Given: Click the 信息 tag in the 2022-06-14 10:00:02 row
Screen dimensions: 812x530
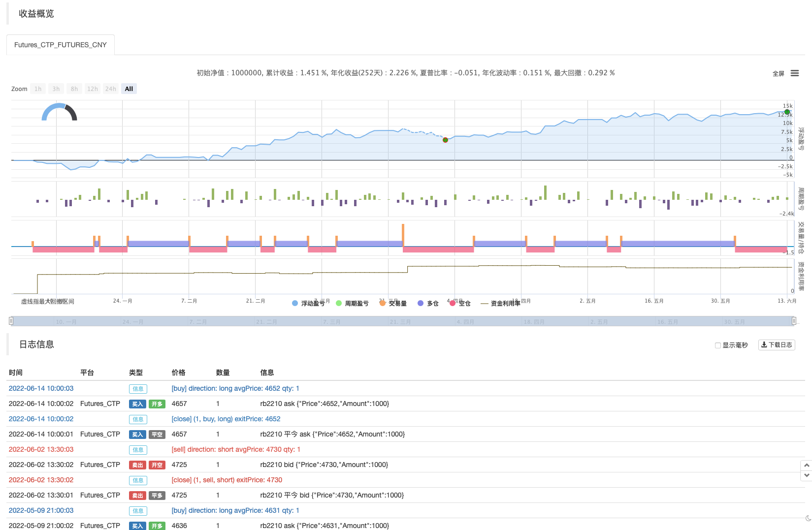Looking at the screenshot, I should (x=138, y=419).
